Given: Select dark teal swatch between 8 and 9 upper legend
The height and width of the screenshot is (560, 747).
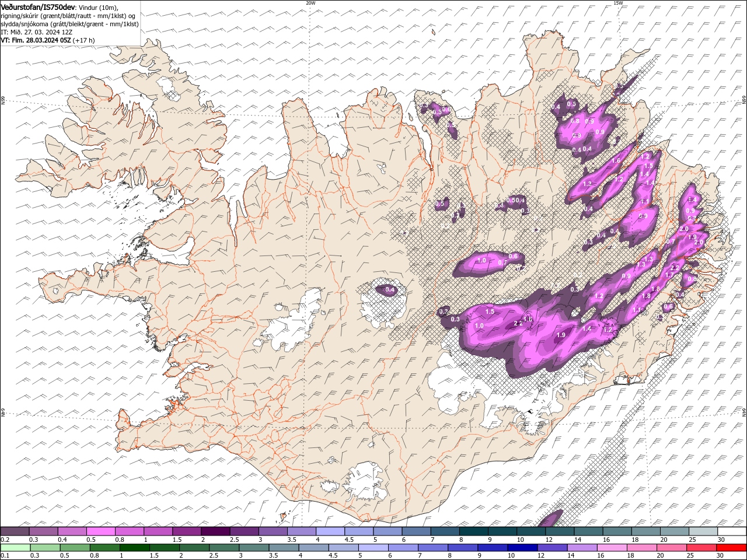Looking at the screenshot, I should click(473, 531).
